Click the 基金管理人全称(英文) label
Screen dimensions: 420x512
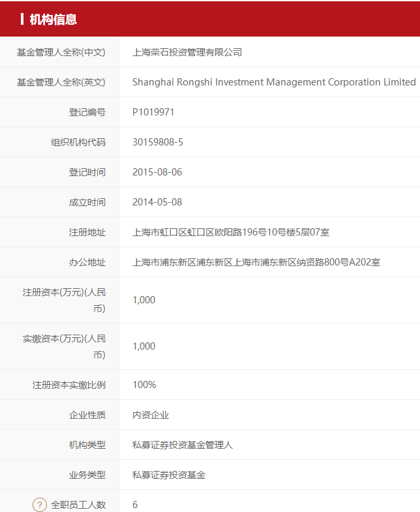pos(61,82)
